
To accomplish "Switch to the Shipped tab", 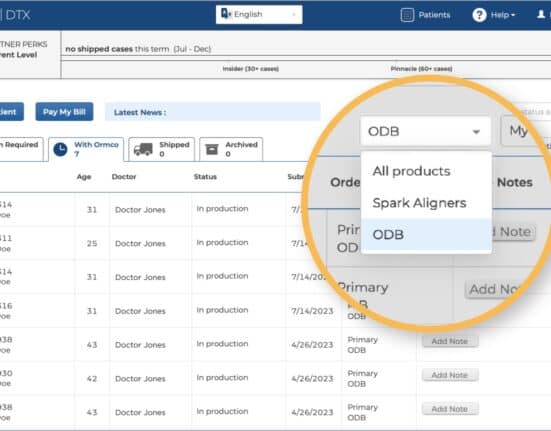I will point(162,149).
